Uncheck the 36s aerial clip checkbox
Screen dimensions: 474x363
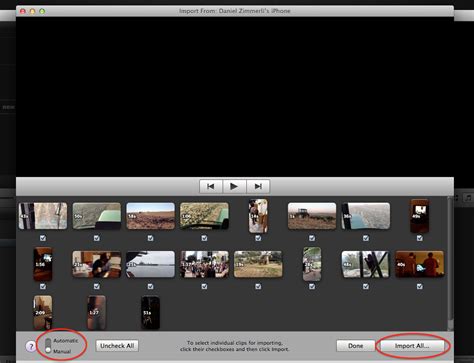tap(366, 238)
